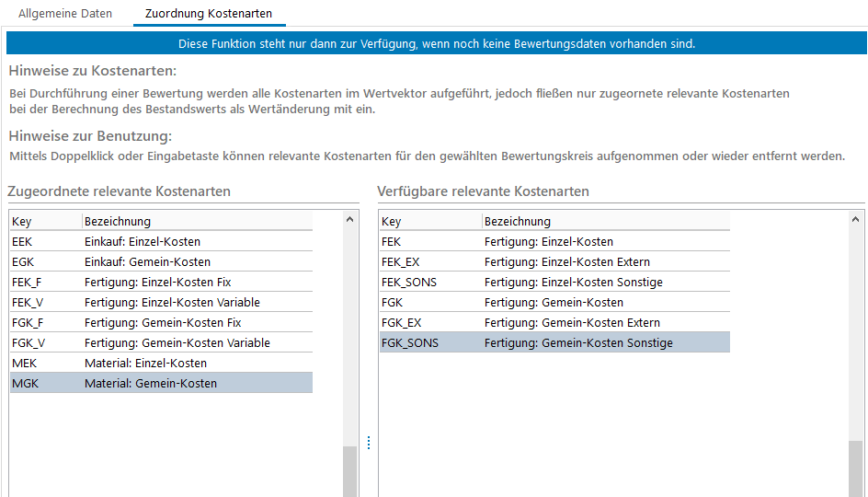Screen dimensions: 868x497
Task: Click the splitter handle between both lists
Action: [369, 444]
